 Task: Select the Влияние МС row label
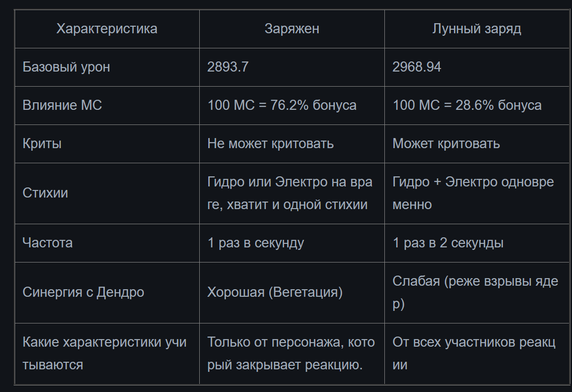pos(107,105)
